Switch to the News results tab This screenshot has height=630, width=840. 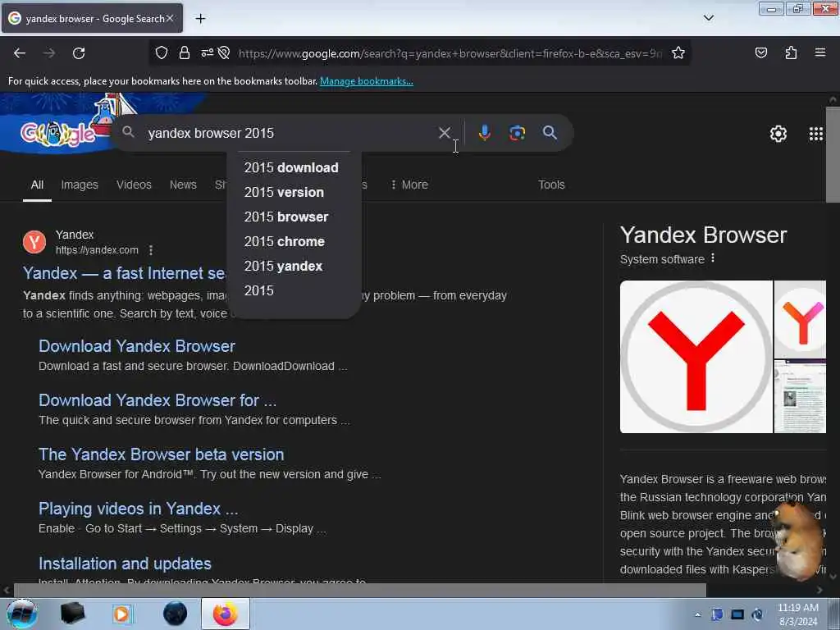pyautogui.click(x=183, y=185)
